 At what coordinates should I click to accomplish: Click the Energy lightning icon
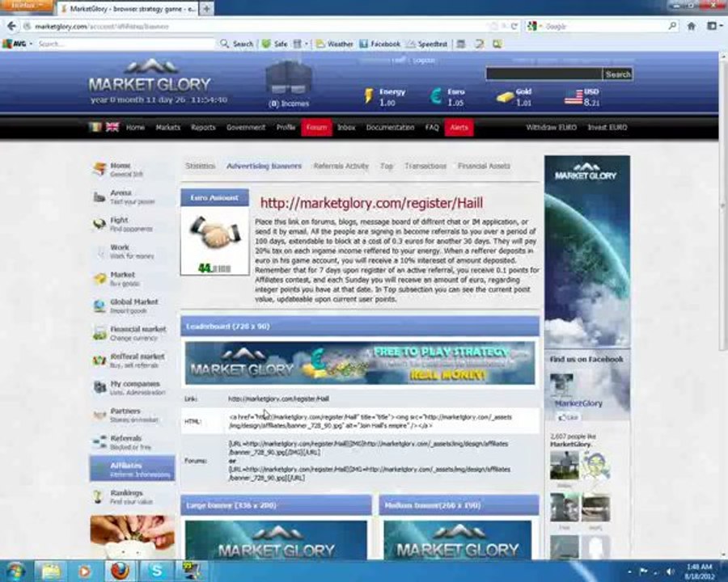(368, 95)
